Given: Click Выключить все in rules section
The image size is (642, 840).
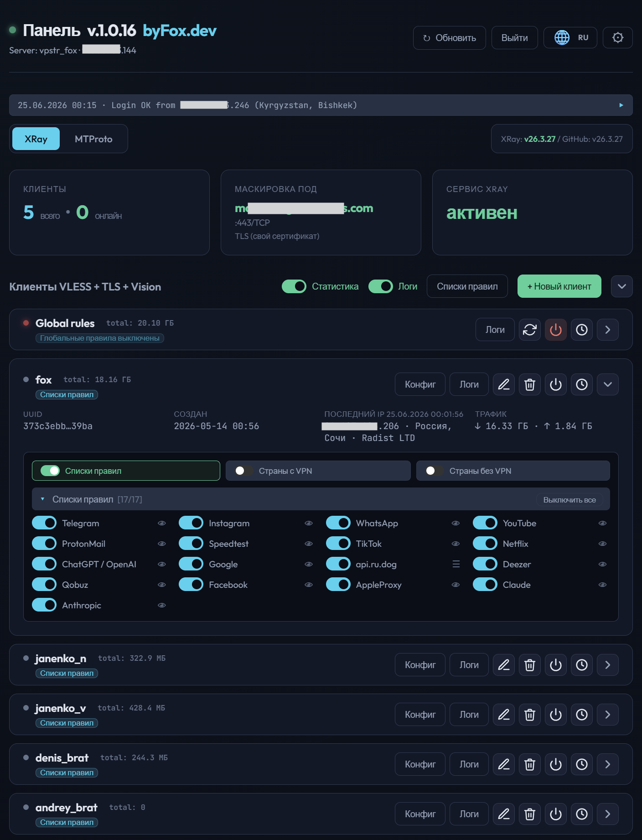Looking at the screenshot, I should coord(570,500).
